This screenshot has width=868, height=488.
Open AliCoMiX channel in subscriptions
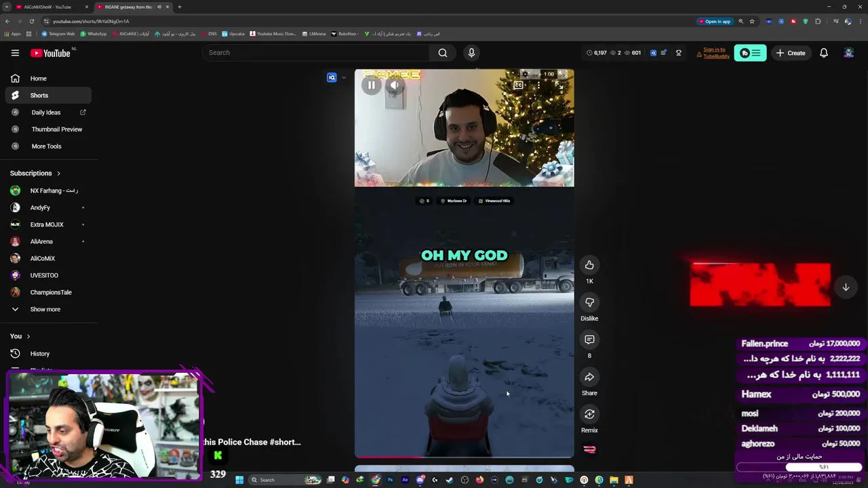(x=47, y=258)
